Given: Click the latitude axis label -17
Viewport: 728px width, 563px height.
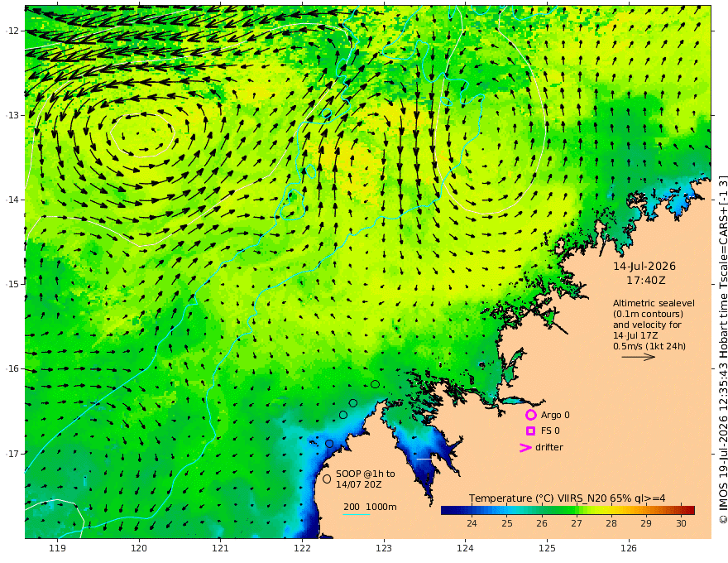Looking at the screenshot, I should 12,454.
